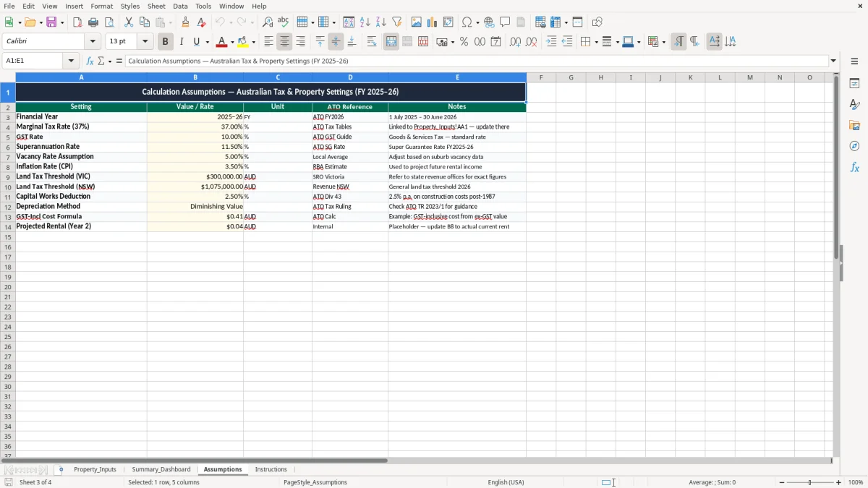Screen dimensions: 868x488
Task: Click the row 8 header
Action: pos(8,166)
